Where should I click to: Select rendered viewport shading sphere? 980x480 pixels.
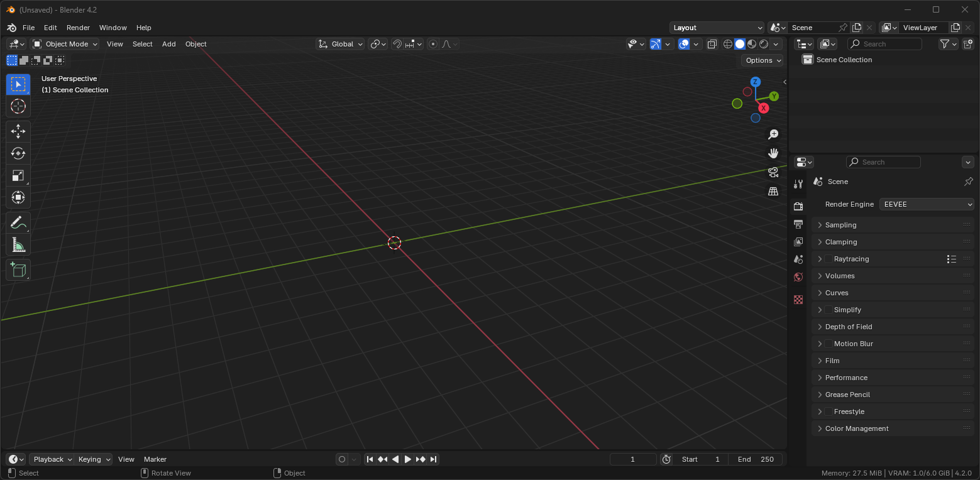(764, 44)
